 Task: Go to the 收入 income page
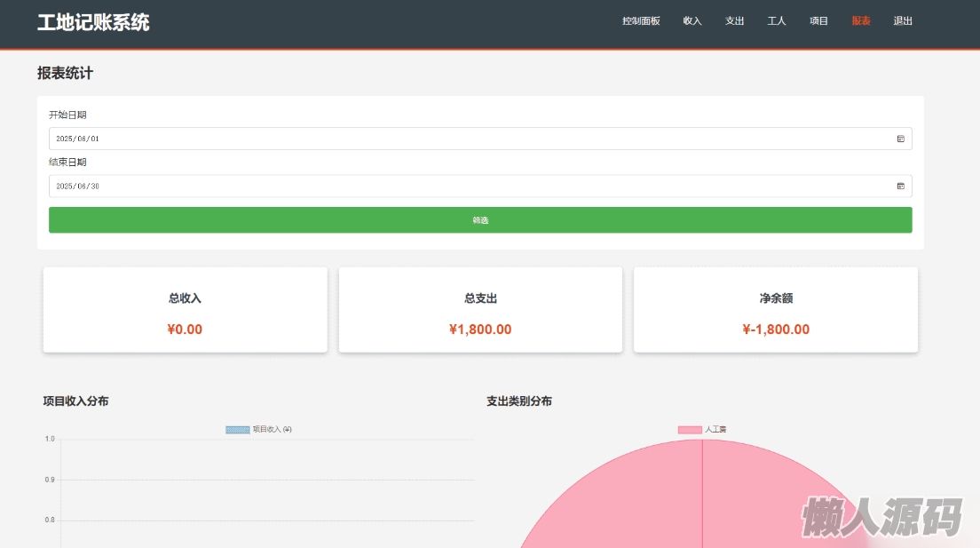pyautogui.click(x=692, y=21)
